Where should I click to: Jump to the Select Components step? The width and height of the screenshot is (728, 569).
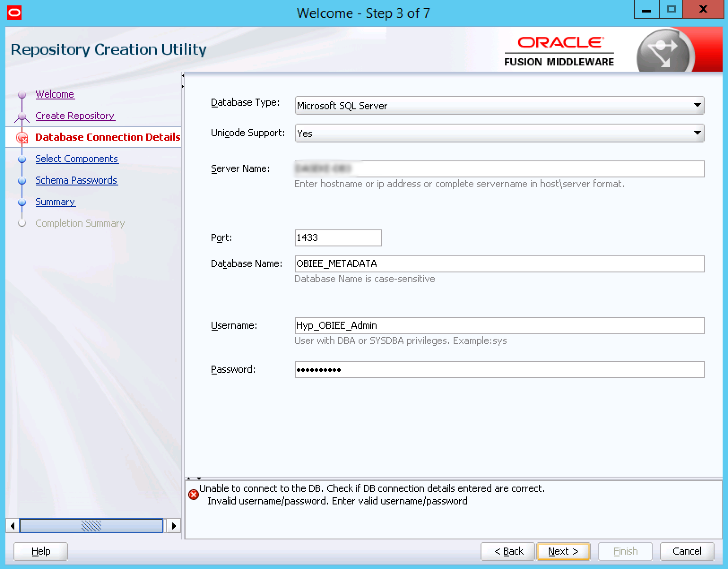coord(77,159)
